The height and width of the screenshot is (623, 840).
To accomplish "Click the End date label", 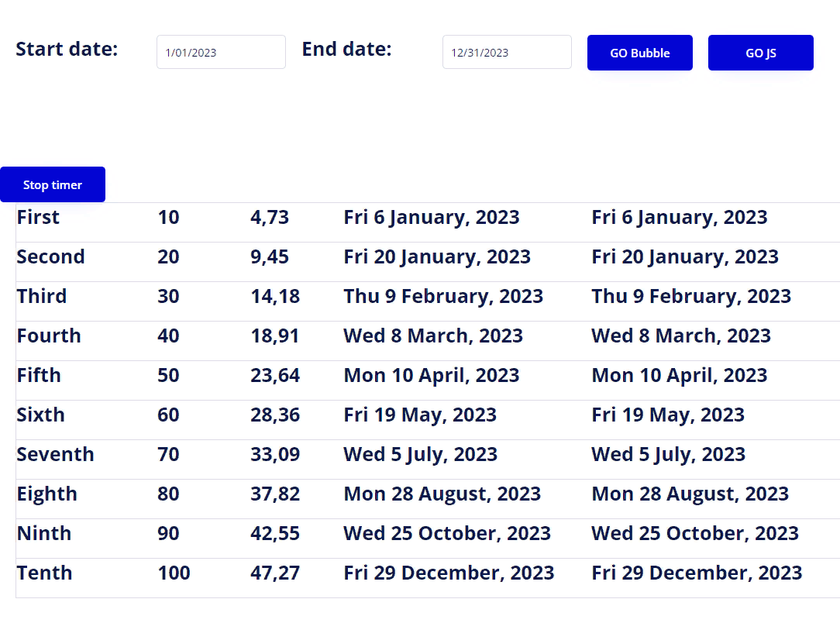I will pyautogui.click(x=346, y=50).
